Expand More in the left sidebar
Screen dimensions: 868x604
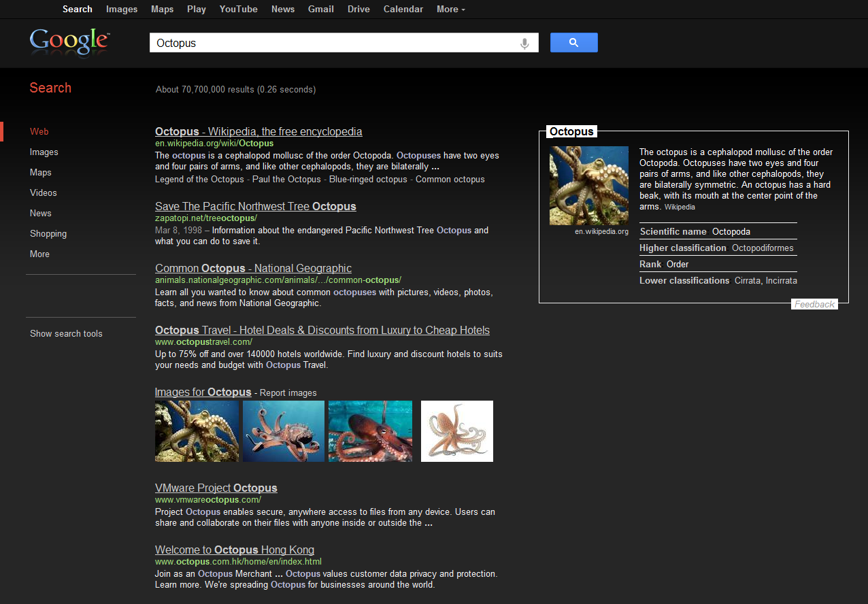click(x=39, y=254)
